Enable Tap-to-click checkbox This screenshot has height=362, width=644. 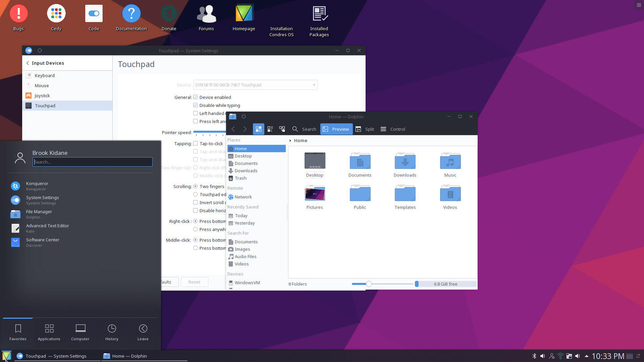pos(195,143)
